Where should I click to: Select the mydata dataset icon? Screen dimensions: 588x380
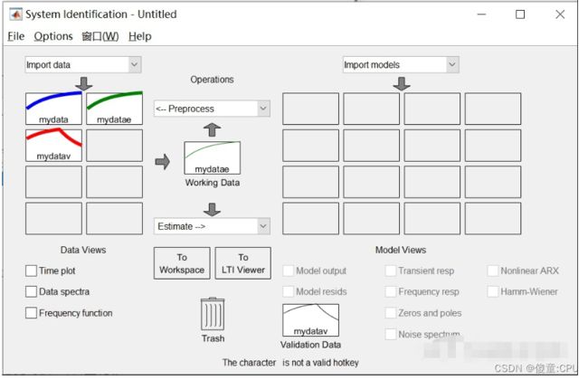coord(53,109)
